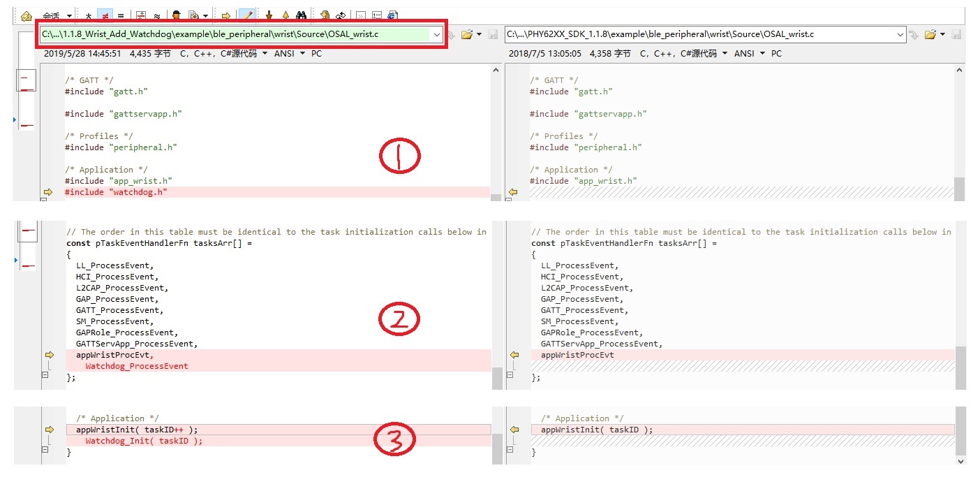Click the right file path input field
This screenshot has width=980, height=482.
698,34
